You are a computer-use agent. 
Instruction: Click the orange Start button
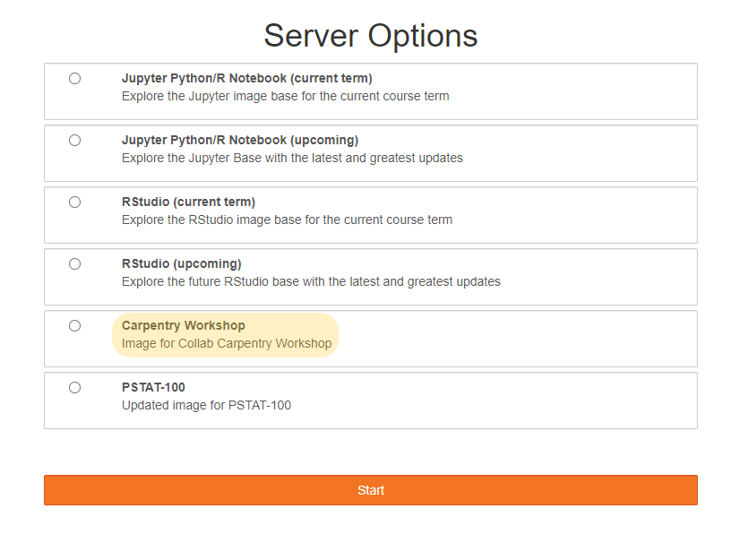pyautogui.click(x=371, y=490)
